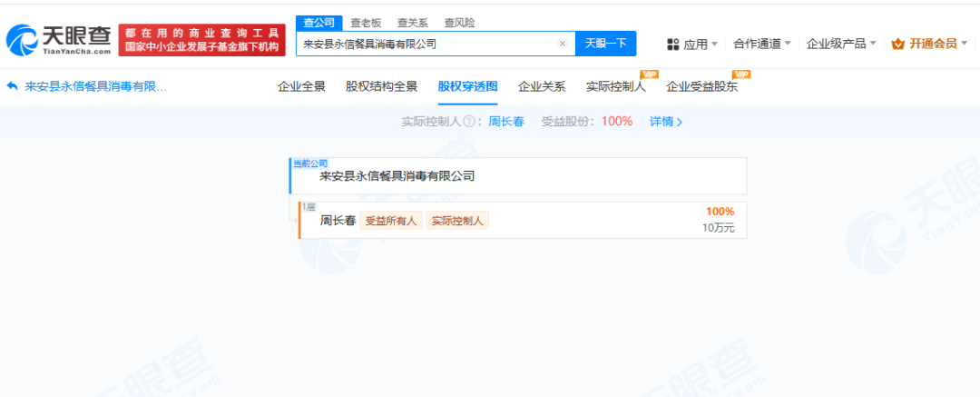Image resolution: width=980 pixels, height=397 pixels.
Task: Open the 开通会员 dropdown
Action: [x=929, y=44]
